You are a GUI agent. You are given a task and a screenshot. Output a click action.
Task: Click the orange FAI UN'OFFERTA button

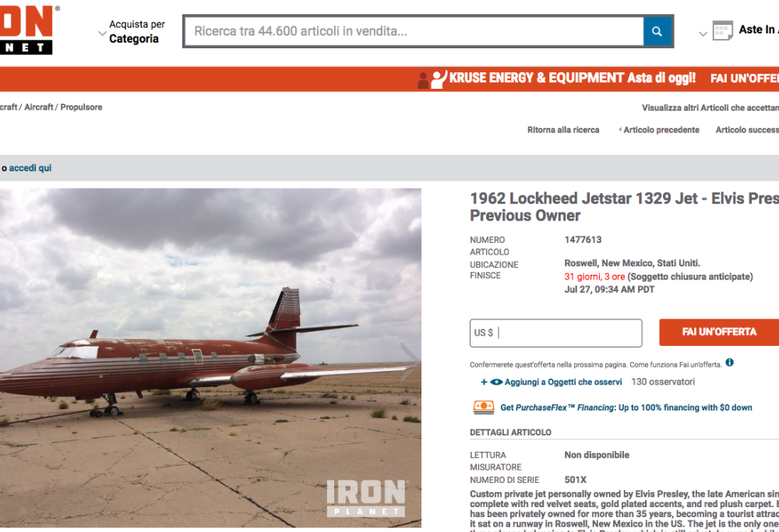[719, 332]
